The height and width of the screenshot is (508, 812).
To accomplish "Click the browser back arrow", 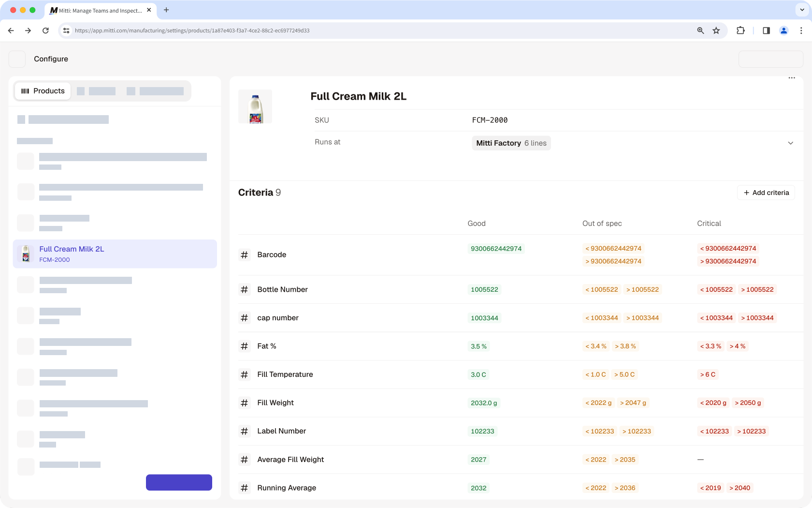I will tap(11, 30).
